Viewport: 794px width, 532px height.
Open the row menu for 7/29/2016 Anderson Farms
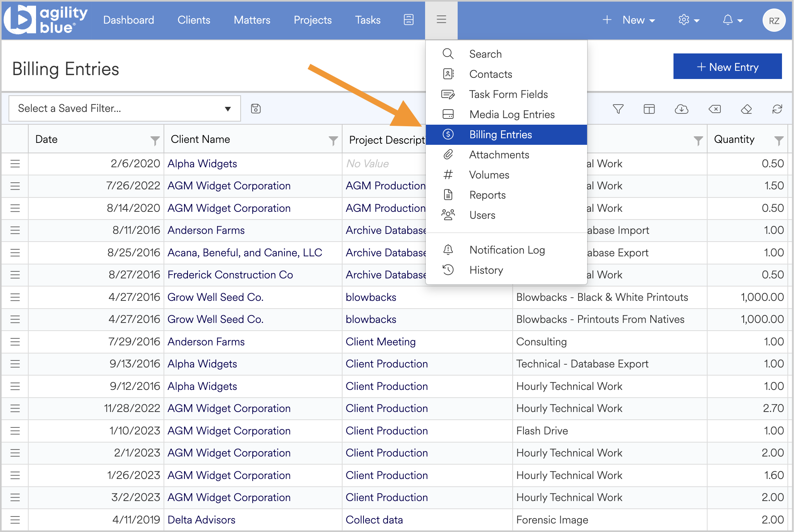pos(15,342)
